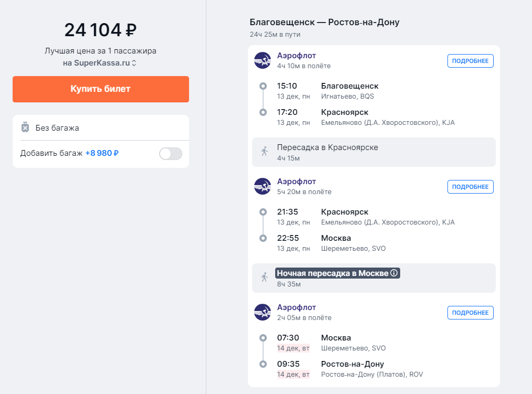Toggle the add baggage switch
532x394 pixels.
pos(170,154)
